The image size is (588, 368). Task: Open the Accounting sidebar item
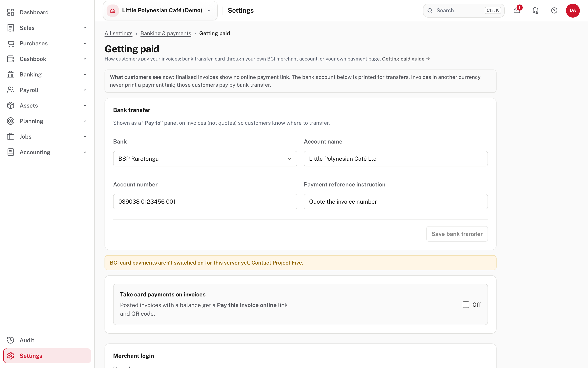(x=47, y=152)
